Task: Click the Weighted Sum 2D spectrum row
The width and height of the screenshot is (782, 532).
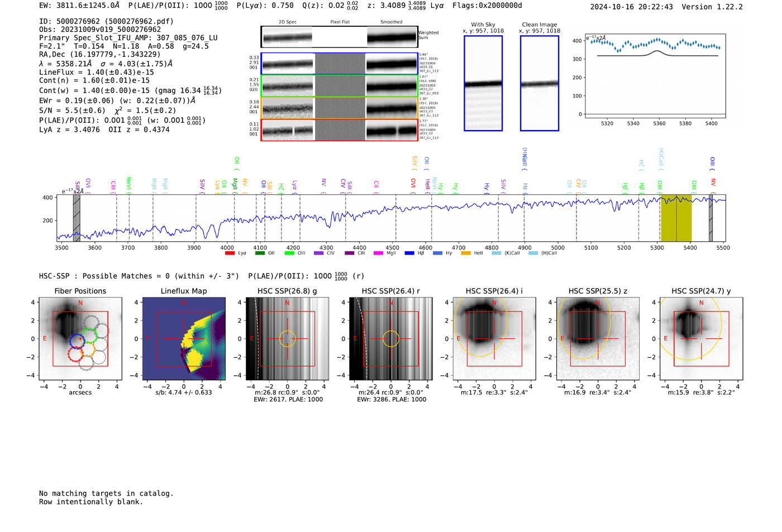Action: (x=340, y=37)
